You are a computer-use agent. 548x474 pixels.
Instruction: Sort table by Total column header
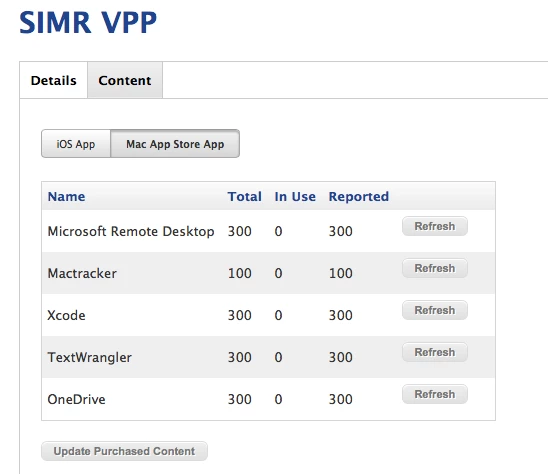point(245,196)
